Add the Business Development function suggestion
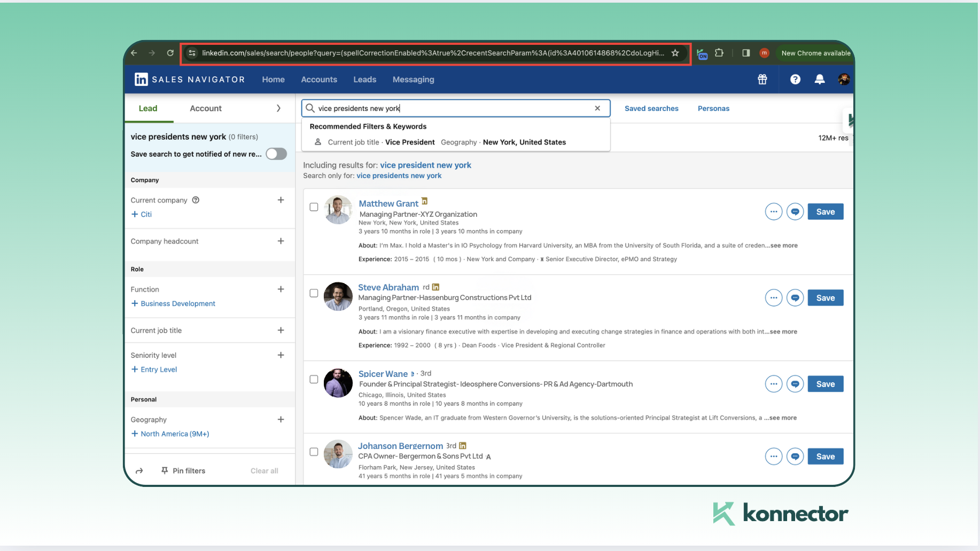This screenshot has width=980, height=551. click(173, 303)
